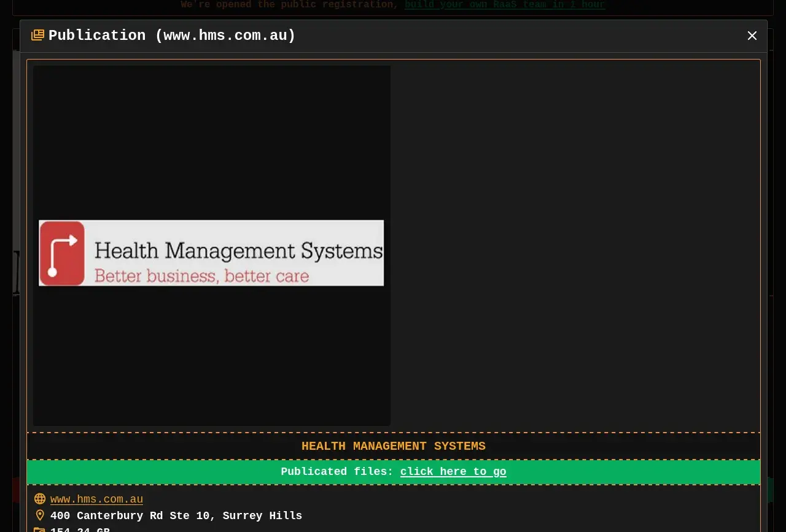
Task: Click black area above the logo banner
Action: pos(211,141)
